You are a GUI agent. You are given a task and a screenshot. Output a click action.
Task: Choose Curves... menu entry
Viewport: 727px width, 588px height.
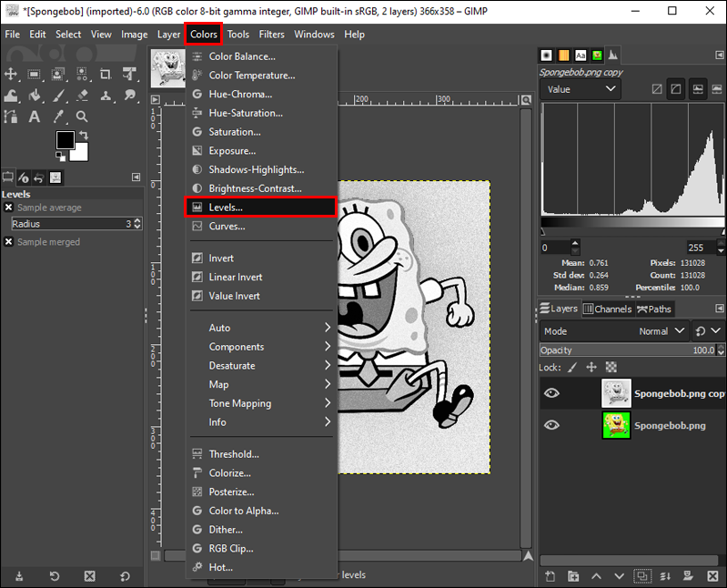pos(261,227)
